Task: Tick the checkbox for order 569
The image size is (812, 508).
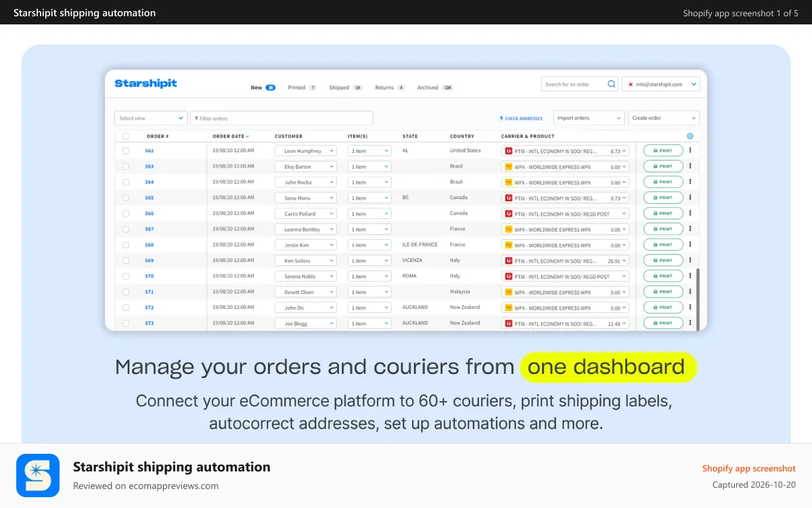Action: (126, 260)
